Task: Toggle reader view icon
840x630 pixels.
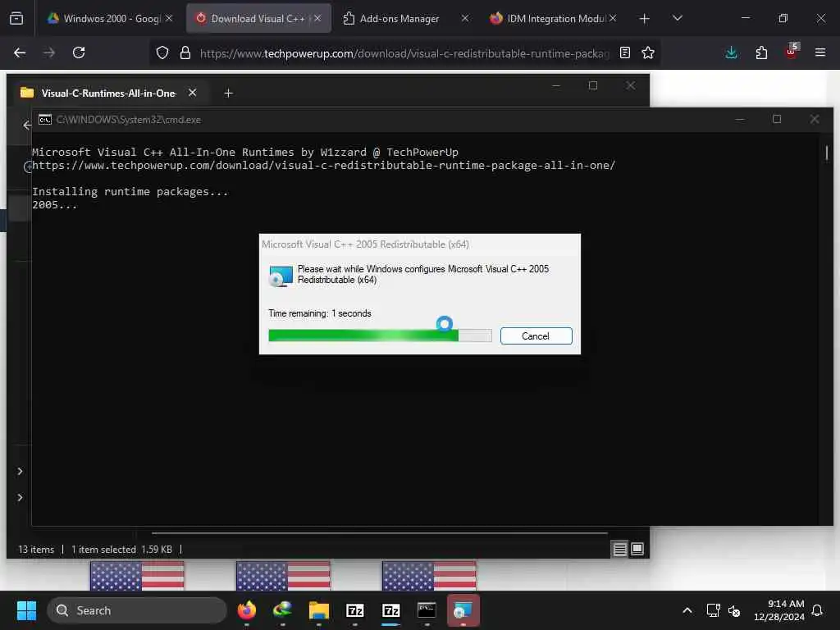Action: pos(624,52)
